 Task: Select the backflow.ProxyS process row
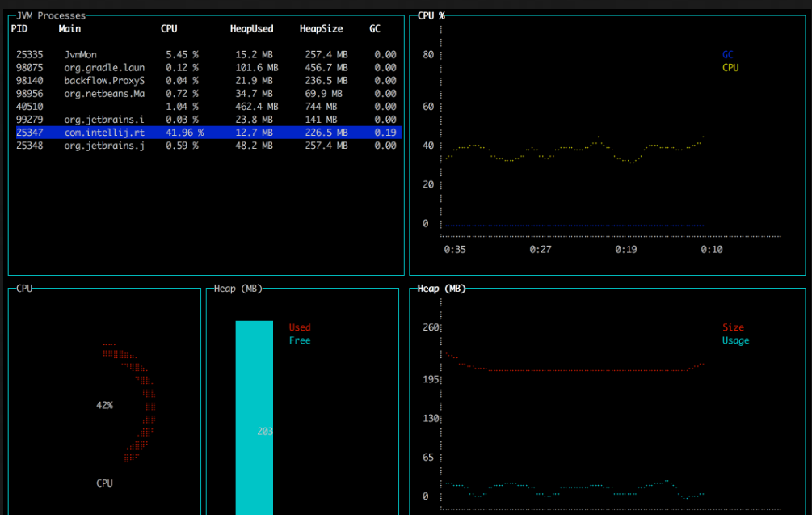click(x=103, y=81)
